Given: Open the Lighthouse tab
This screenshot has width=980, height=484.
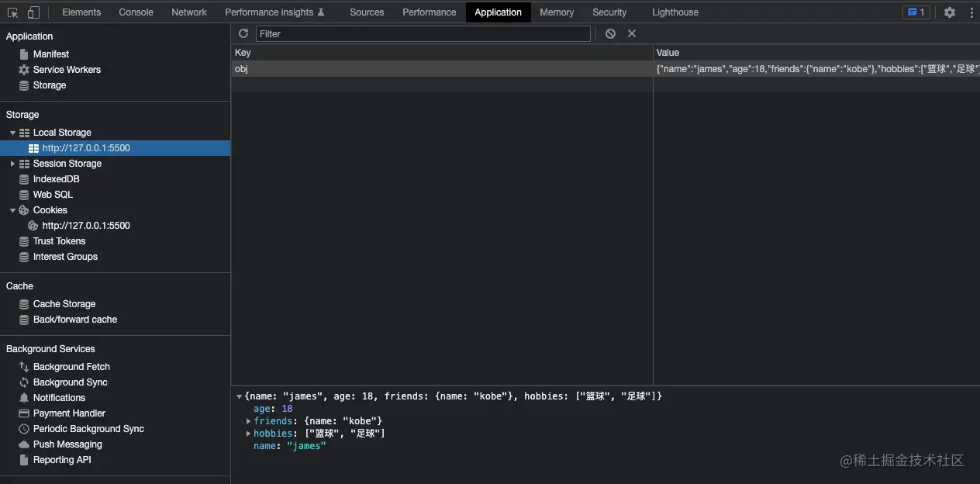Looking at the screenshot, I should pos(675,12).
